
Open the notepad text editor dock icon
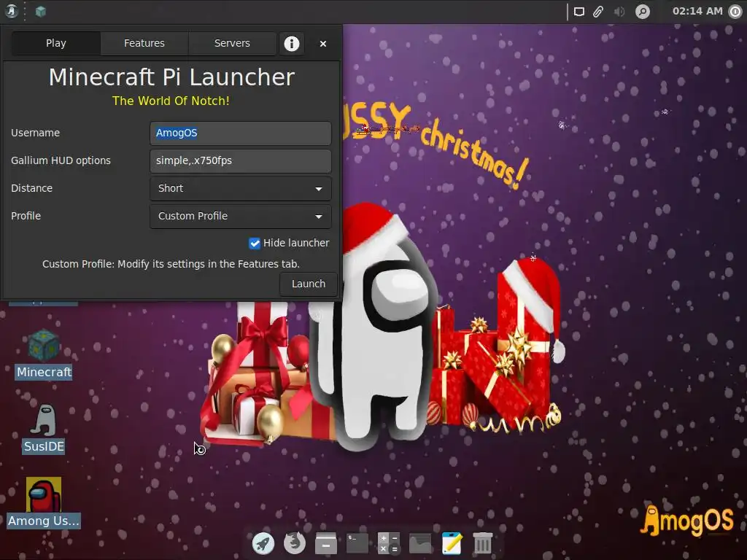452,543
